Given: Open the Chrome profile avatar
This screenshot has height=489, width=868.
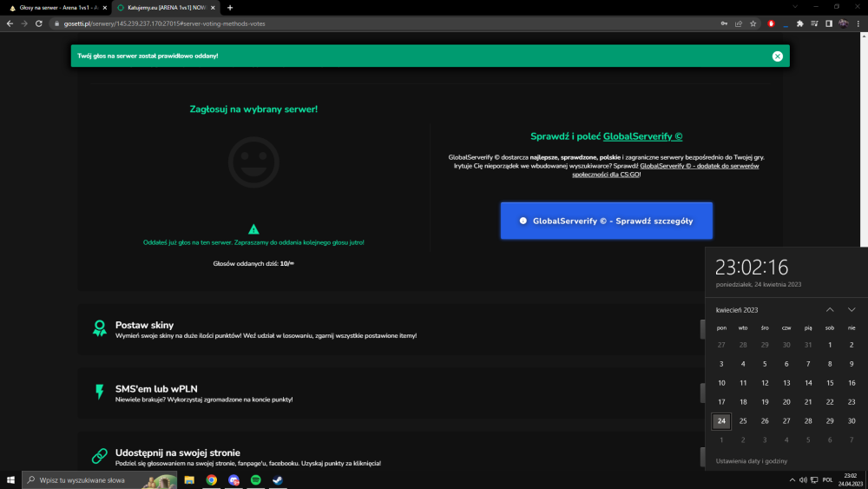Looking at the screenshot, I should (843, 23).
